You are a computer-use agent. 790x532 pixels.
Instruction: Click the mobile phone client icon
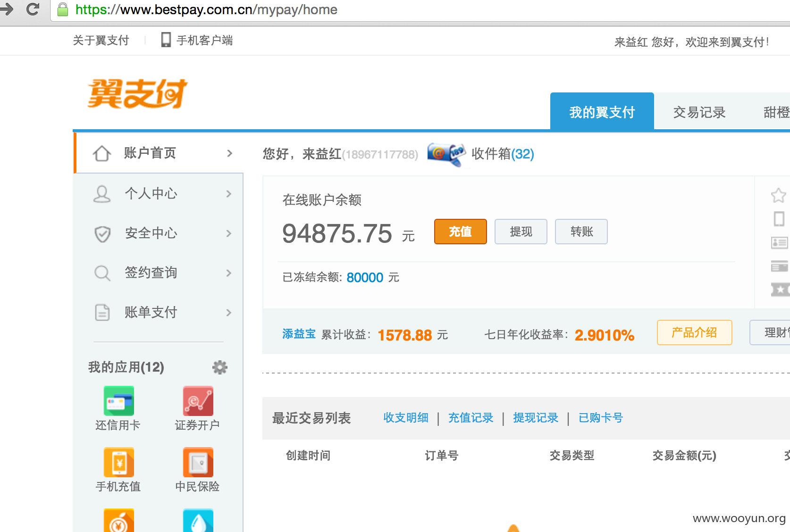tap(166, 40)
